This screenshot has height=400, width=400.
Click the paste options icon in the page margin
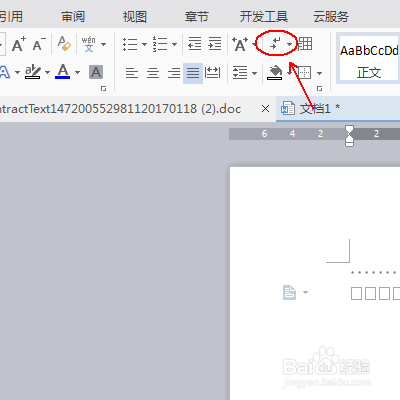coord(289,292)
